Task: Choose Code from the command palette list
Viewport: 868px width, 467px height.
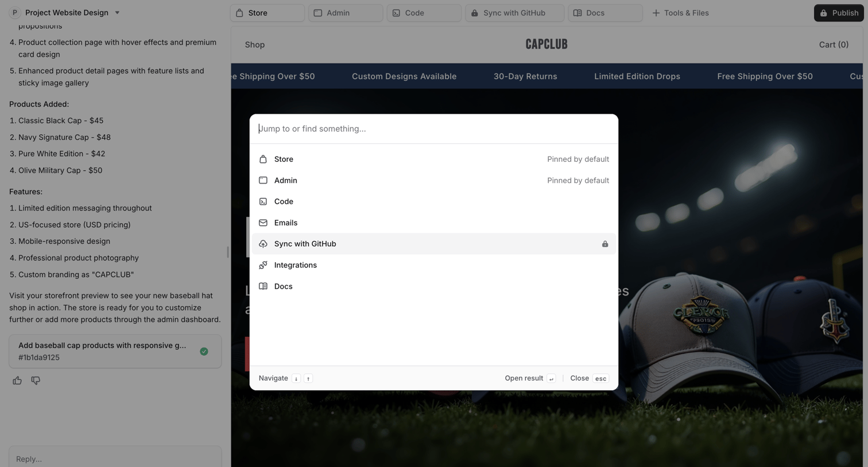Action: coord(434,201)
